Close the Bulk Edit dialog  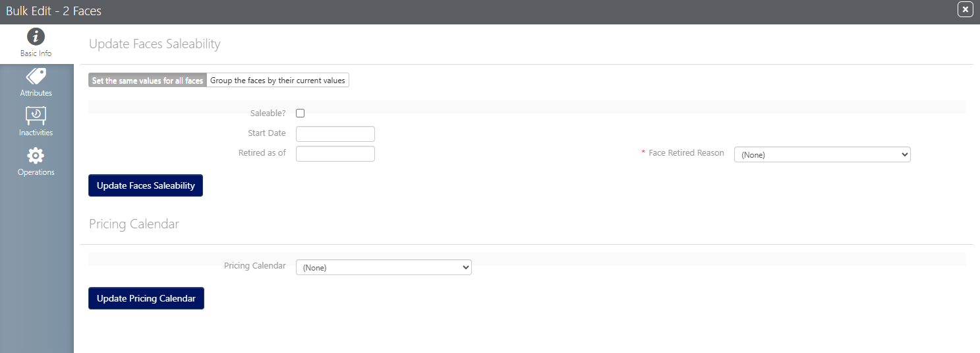(x=965, y=9)
